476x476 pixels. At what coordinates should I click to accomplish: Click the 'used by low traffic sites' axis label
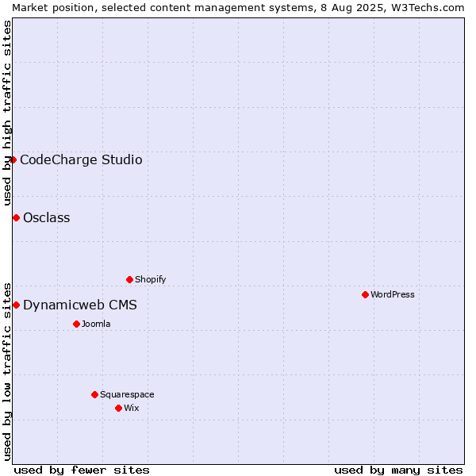(x=7, y=372)
